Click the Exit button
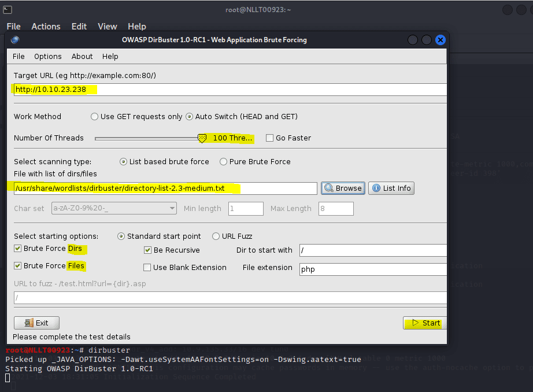Image resolution: width=533 pixels, height=392 pixels. click(37, 323)
